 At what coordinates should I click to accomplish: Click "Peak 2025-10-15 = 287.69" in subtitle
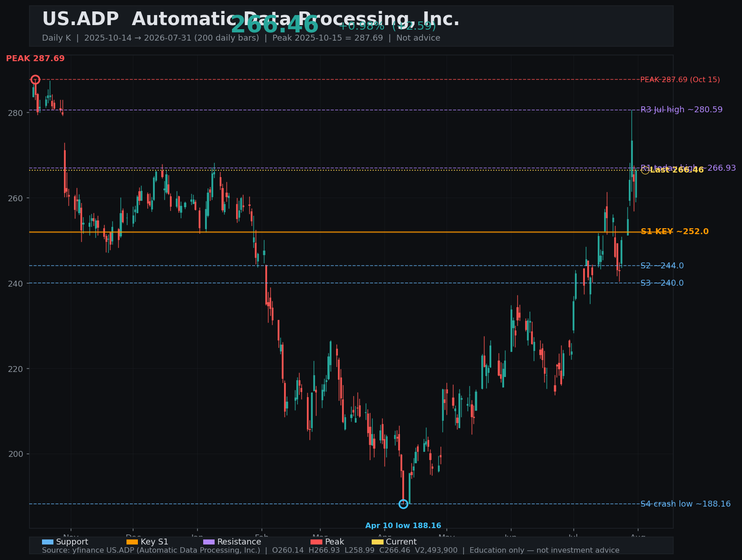coord(328,38)
